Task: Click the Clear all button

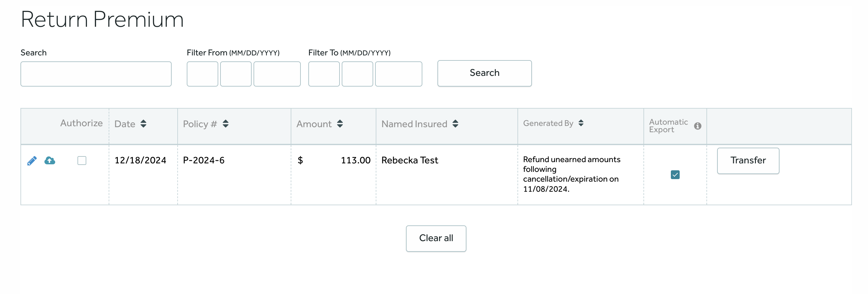Action: pos(436,238)
